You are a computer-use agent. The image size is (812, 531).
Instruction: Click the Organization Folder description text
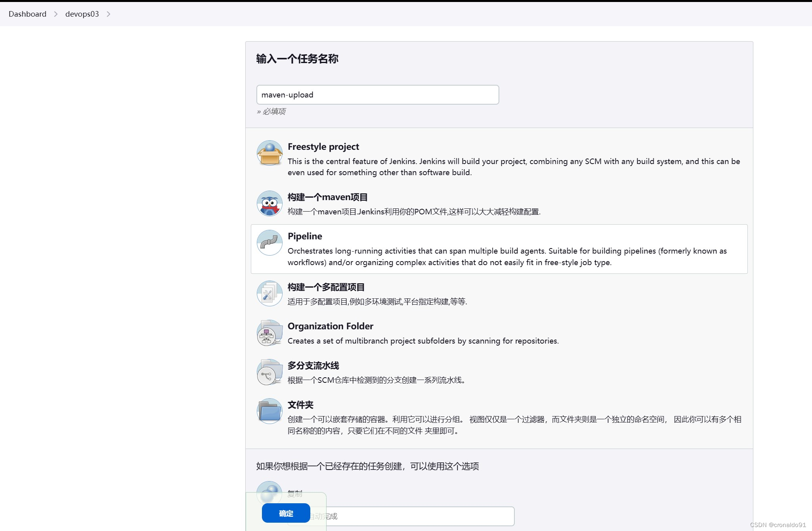coord(423,341)
